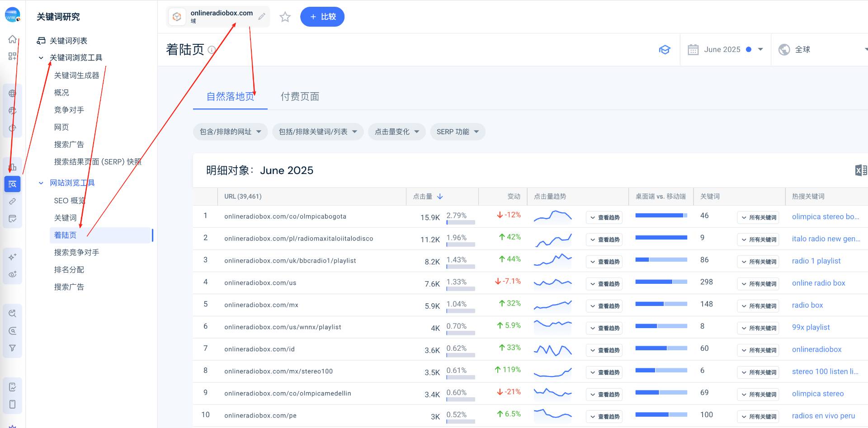Click the domain favicon for onlineradiobox.com
868x428 pixels.
(x=177, y=17)
